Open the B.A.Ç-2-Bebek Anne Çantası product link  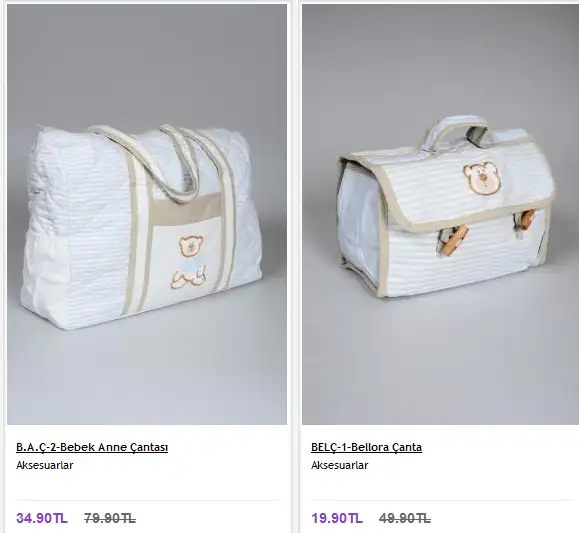[x=92, y=447]
